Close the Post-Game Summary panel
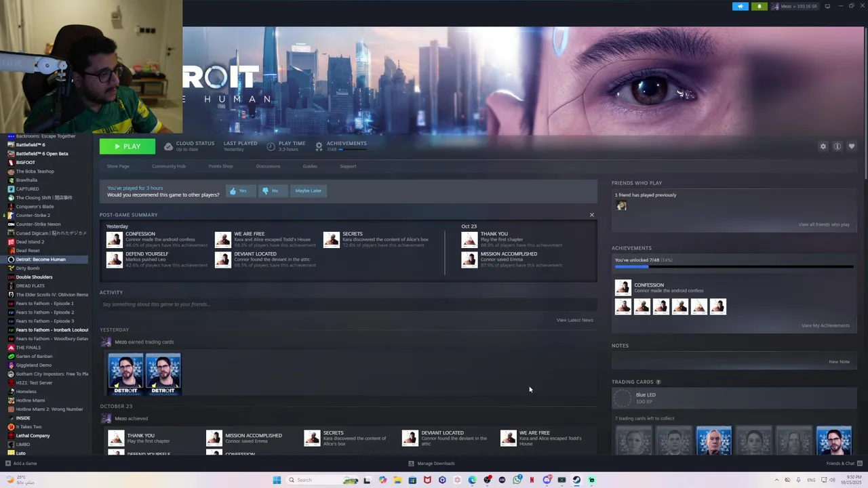Viewport: 868px width, 488px height. [x=591, y=215]
